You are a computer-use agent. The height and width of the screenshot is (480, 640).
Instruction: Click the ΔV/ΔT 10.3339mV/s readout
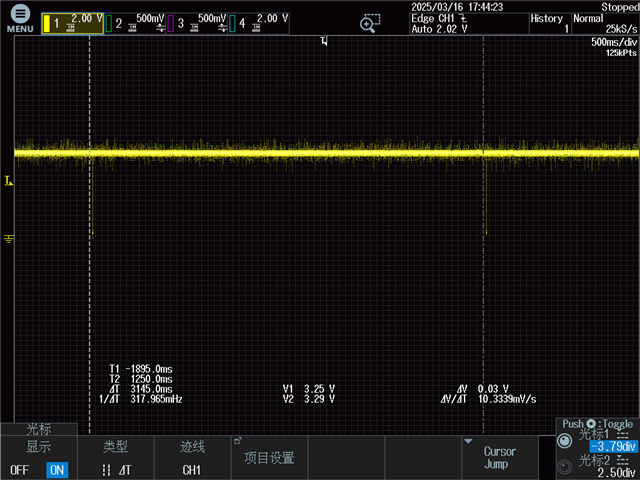click(488, 399)
